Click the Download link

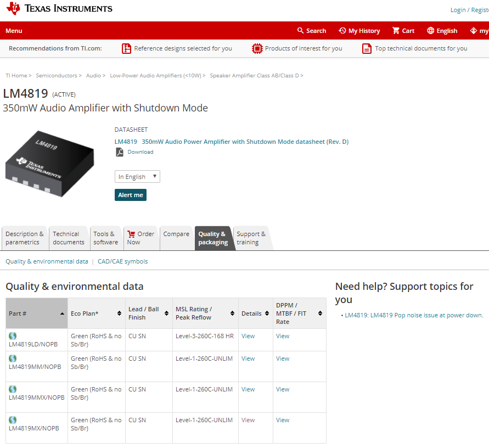tap(140, 152)
